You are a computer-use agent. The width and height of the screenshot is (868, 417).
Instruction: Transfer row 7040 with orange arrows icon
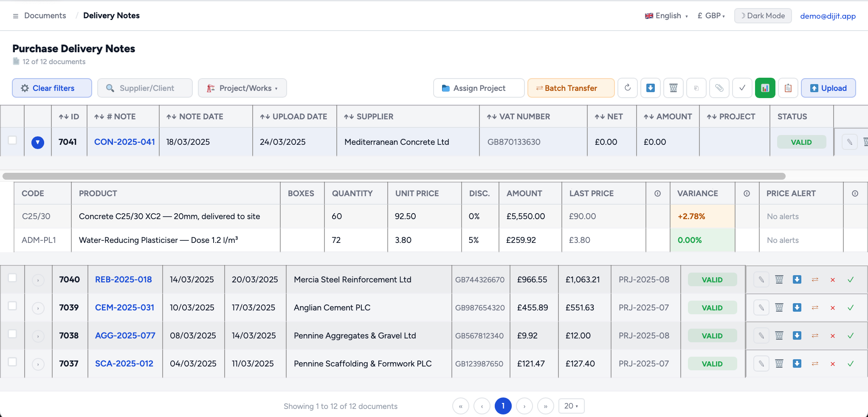[x=815, y=279]
